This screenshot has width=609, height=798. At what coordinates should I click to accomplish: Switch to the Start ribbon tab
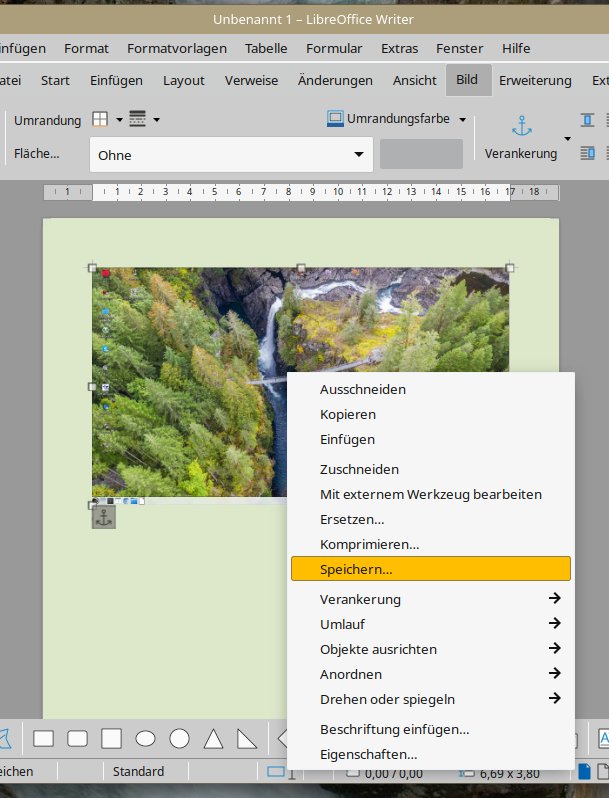[x=55, y=80]
